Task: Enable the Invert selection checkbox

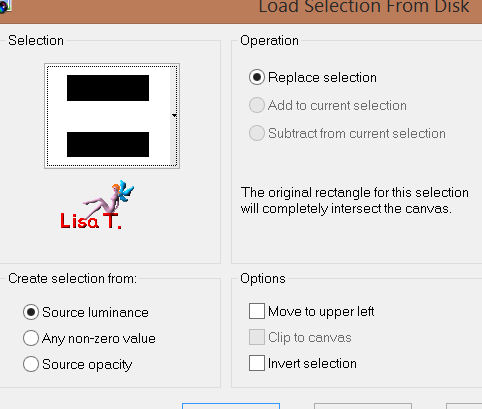Action: coord(257,363)
